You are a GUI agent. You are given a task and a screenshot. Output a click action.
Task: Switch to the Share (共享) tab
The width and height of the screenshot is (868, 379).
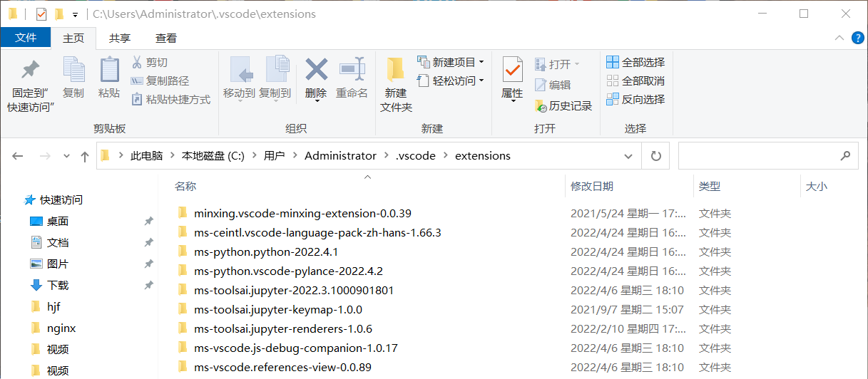click(x=120, y=38)
